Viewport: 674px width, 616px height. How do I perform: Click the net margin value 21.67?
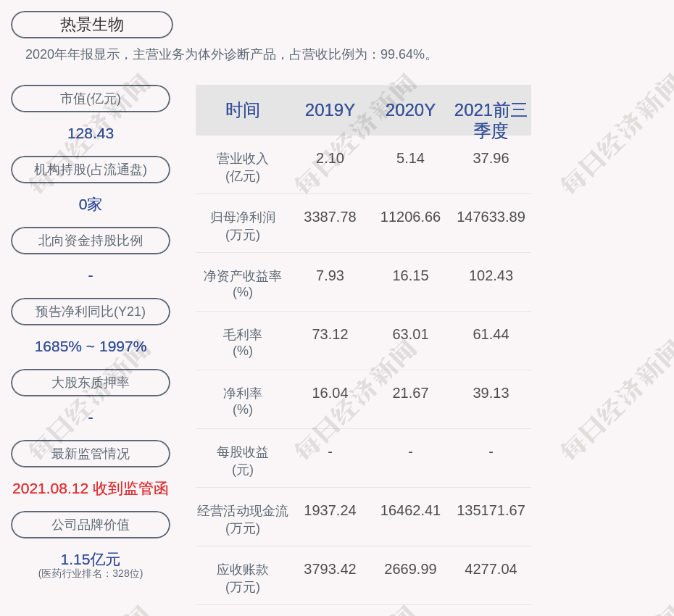pyautogui.click(x=410, y=393)
